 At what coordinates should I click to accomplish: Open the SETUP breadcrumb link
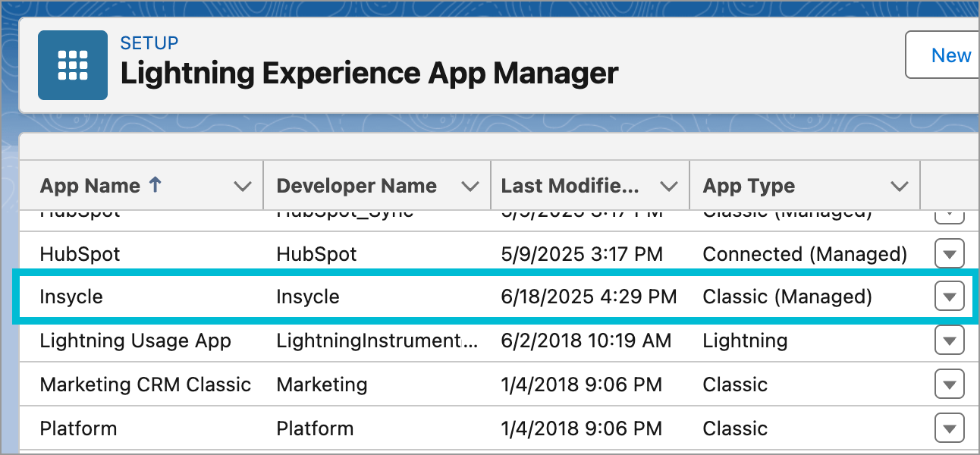149,43
